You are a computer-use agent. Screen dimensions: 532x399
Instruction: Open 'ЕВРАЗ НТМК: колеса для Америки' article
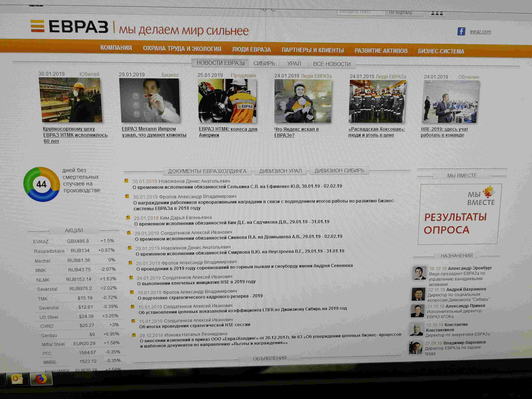pyautogui.click(x=228, y=132)
